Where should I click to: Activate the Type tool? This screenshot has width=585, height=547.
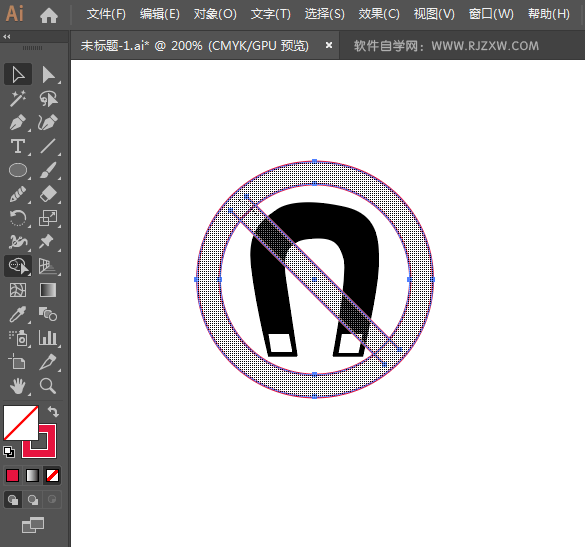point(18,146)
